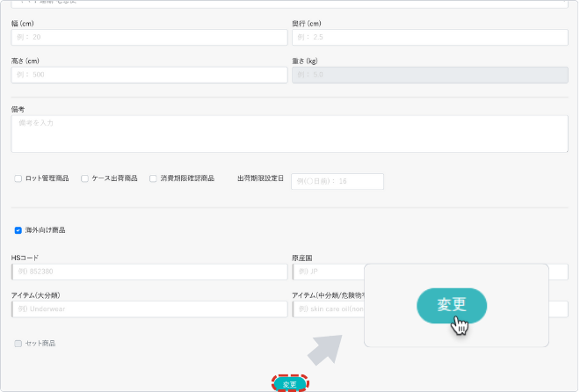Enable the ロット管理商品 checkbox
580x392 pixels.
coord(18,178)
